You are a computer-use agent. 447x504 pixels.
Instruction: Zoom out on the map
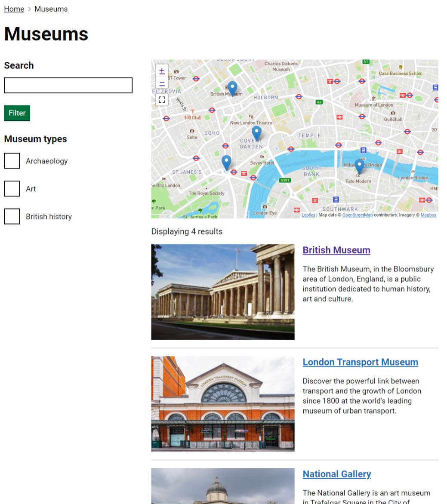click(x=162, y=83)
